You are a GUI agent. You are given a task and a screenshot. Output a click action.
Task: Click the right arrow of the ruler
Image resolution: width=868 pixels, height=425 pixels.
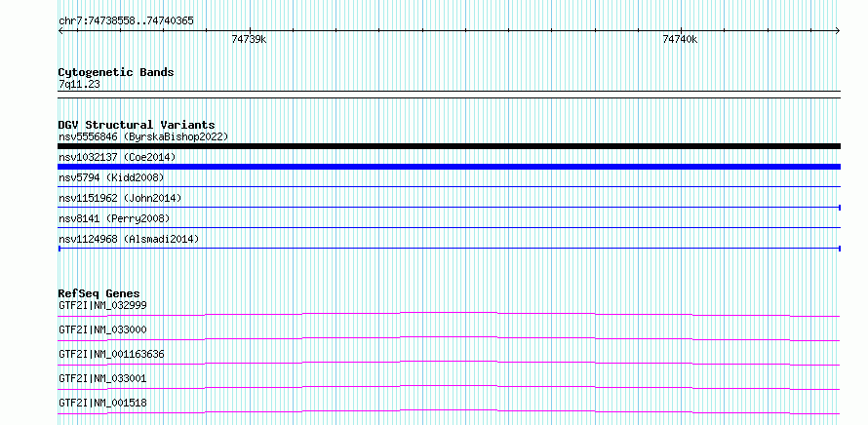(838, 30)
